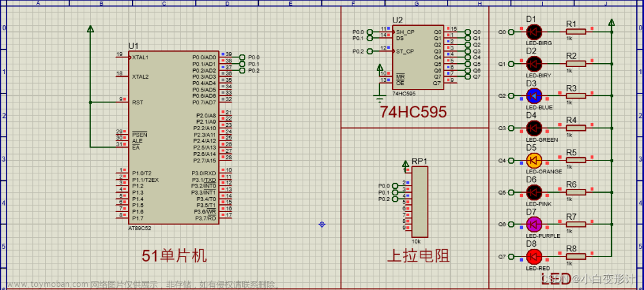Click the "XTAL1" pin label on U1
The image size is (644, 290).
coord(140,57)
